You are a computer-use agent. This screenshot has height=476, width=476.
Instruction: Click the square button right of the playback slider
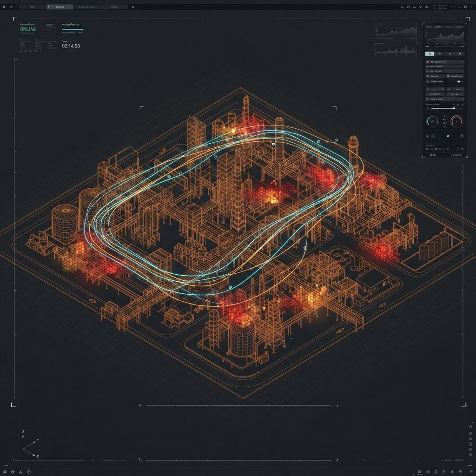pyautogui.click(x=462, y=136)
